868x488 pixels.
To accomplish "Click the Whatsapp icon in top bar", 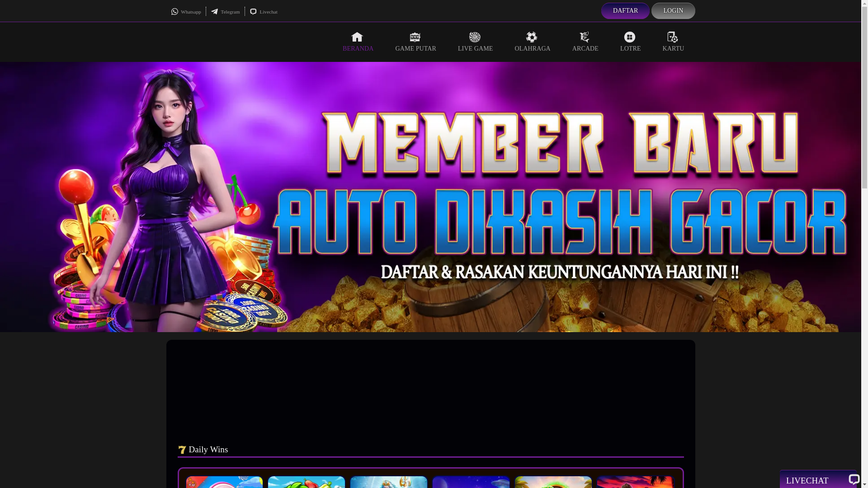I will click(175, 12).
